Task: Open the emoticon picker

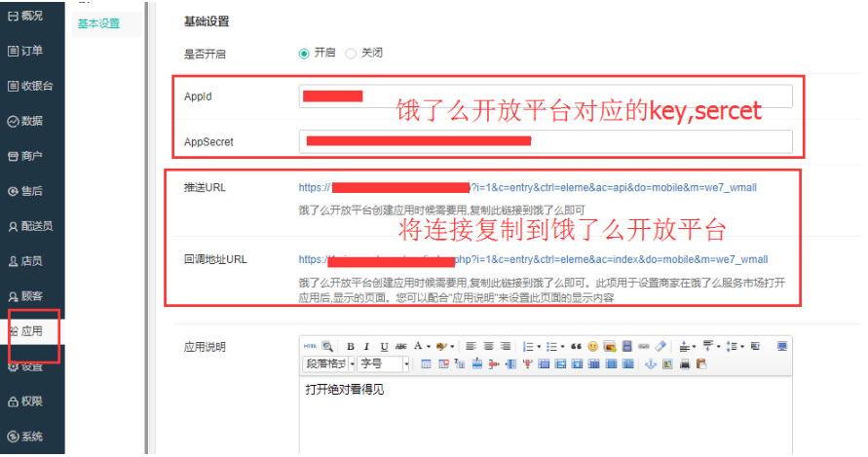Action: pyautogui.click(x=593, y=346)
